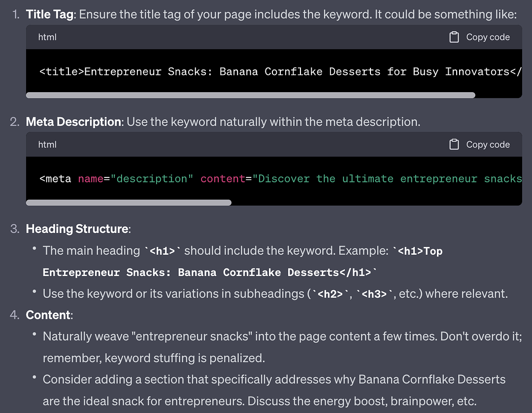Click empty scrollbar track right of the title scrollbar thumb
This screenshot has height=413, width=532.
tap(498, 95)
